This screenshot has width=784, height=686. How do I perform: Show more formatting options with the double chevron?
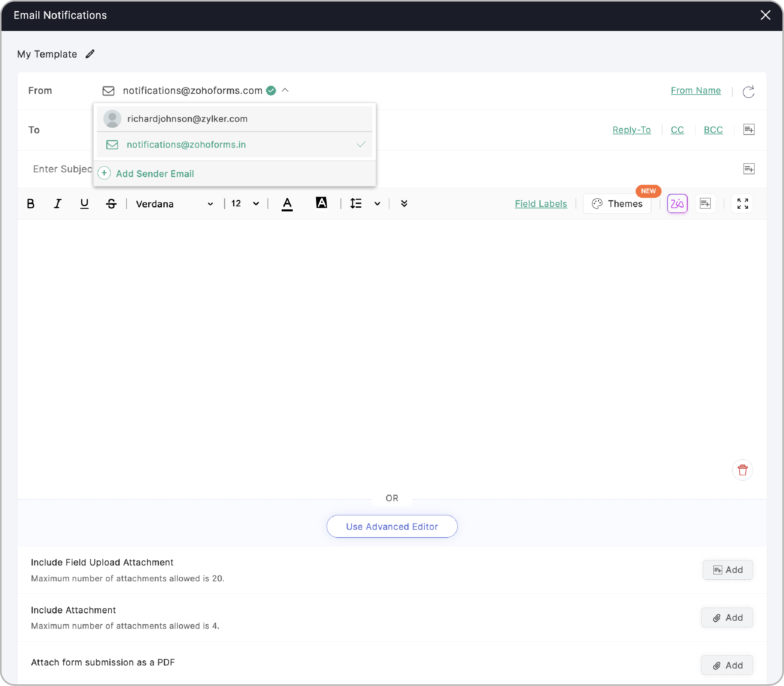point(404,204)
